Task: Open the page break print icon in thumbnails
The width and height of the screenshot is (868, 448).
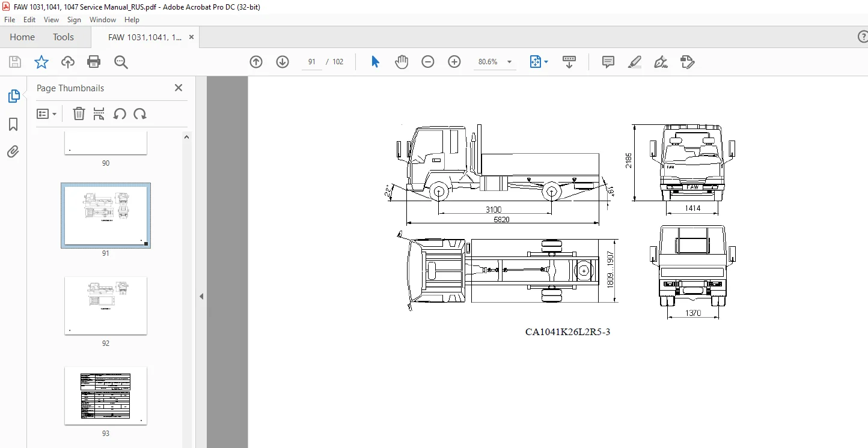Action: pyautogui.click(x=99, y=114)
